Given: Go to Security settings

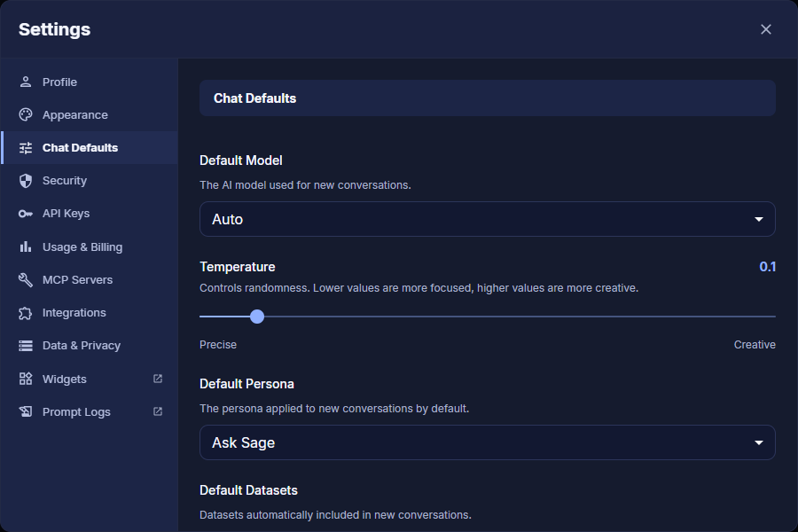Looking at the screenshot, I should click(90, 181).
